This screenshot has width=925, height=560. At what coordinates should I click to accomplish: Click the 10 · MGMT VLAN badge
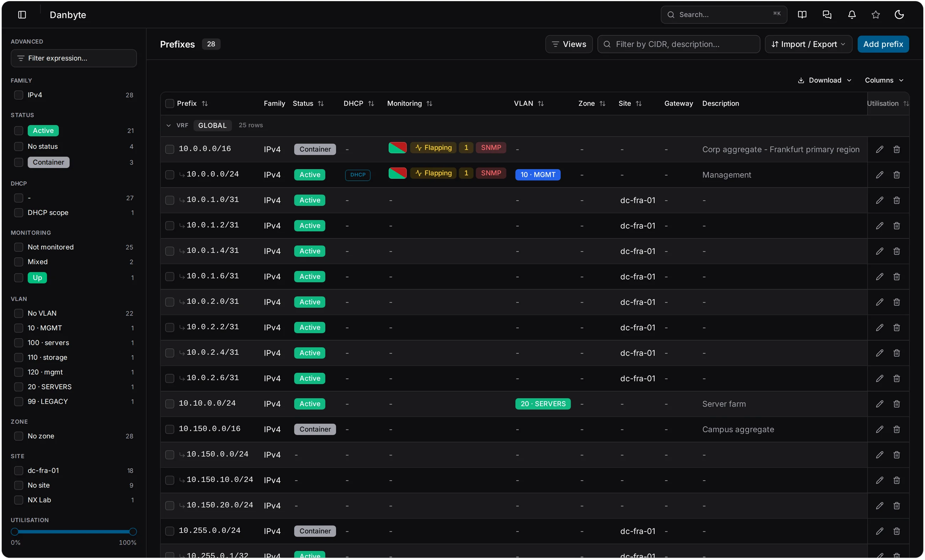[538, 175]
